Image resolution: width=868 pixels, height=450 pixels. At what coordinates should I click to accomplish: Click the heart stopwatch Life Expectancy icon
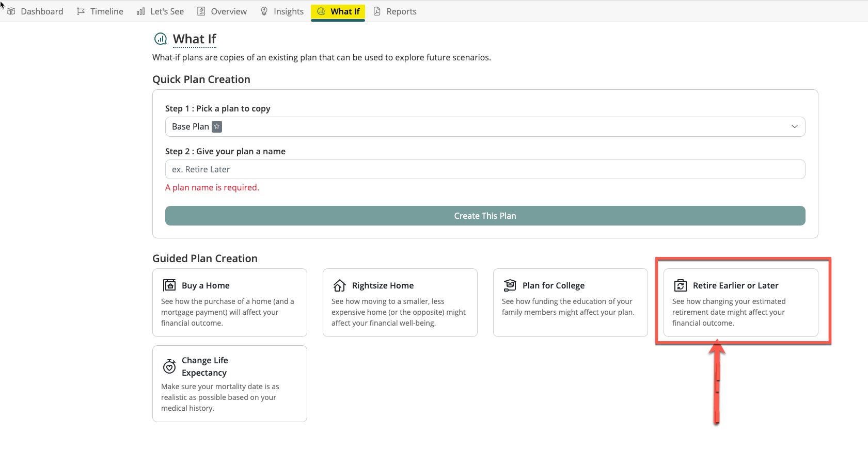(x=169, y=366)
